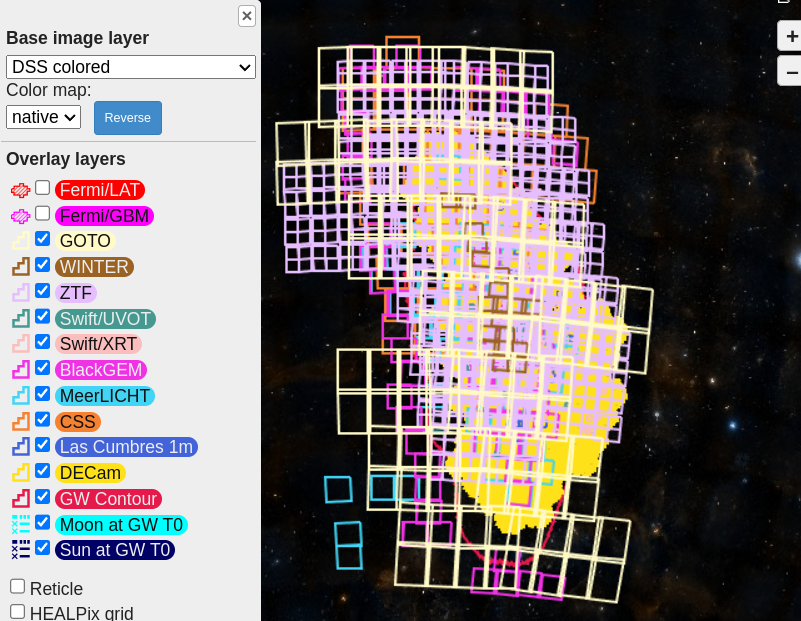Click the Sun at GW T0 label
The width and height of the screenshot is (801, 621).
click(115, 550)
